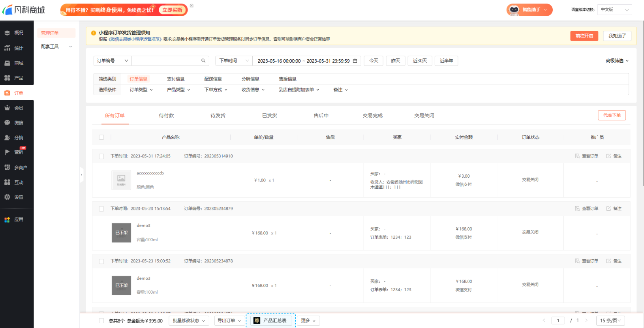Switch to the 已发货 tab
The width and height of the screenshot is (644, 328).
pos(270,116)
